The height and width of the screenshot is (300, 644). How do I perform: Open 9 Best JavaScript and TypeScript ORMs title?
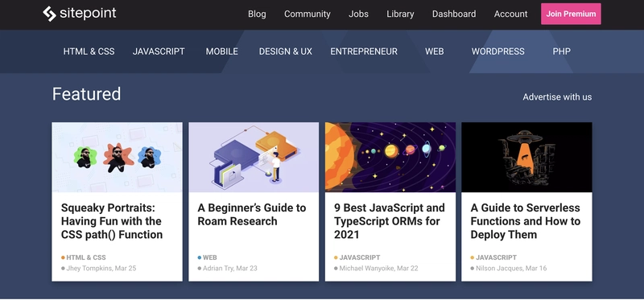click(x=390, y=221)
